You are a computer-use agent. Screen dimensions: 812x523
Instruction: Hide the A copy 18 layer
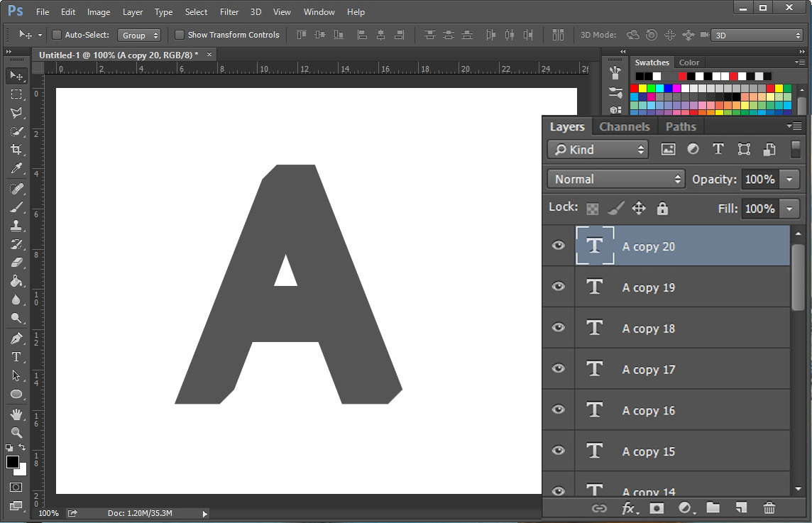[558, 327]
